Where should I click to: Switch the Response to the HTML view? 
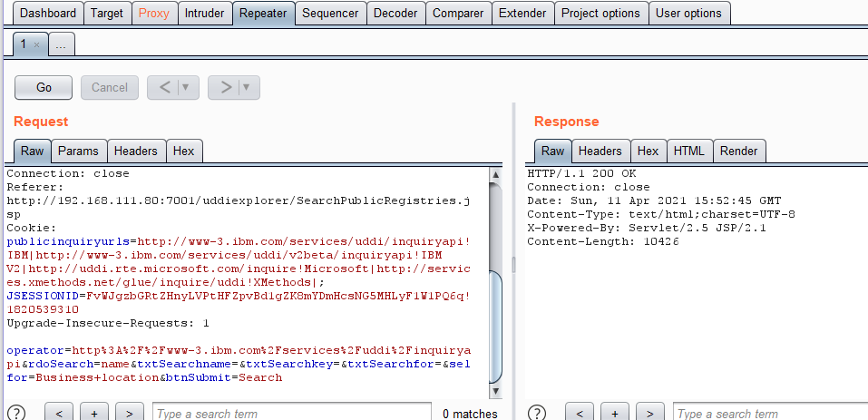coord(689,151)
